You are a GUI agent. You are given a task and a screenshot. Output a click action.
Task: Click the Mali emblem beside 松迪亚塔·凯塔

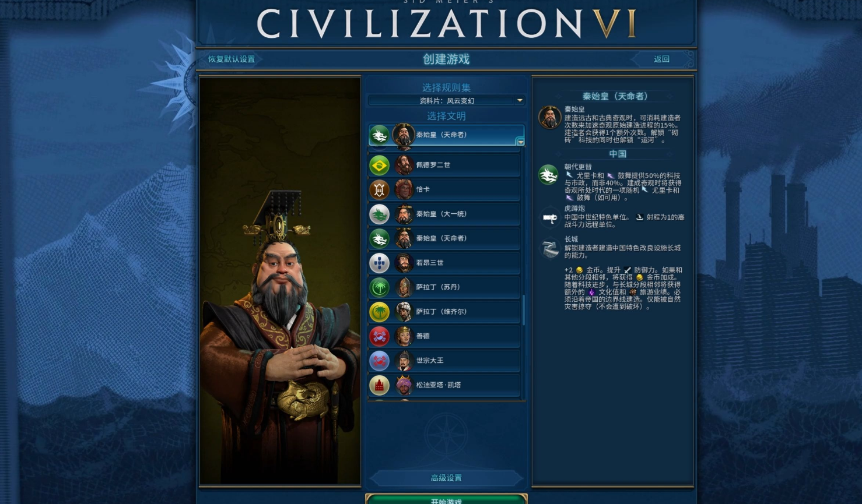pyautogui.click(x=379, y=385)
